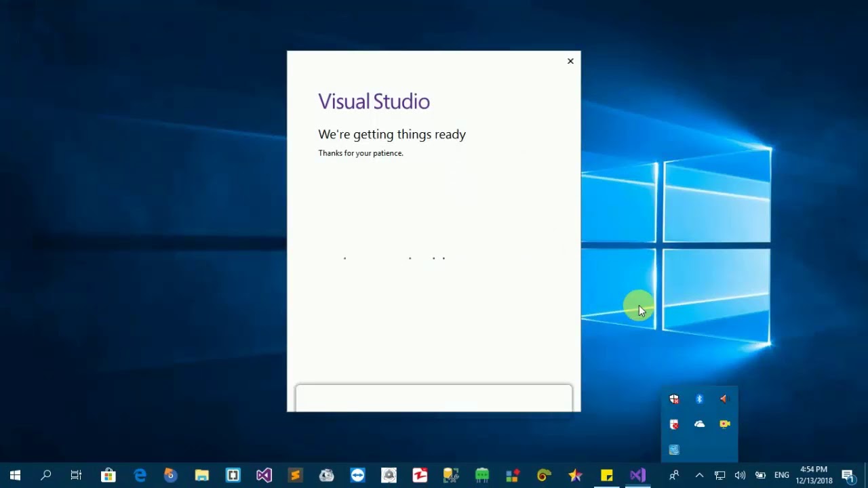Open Bluetooth tray icon
The width and height of the screenshot is (868, 488).
click(x=699, y=399)
